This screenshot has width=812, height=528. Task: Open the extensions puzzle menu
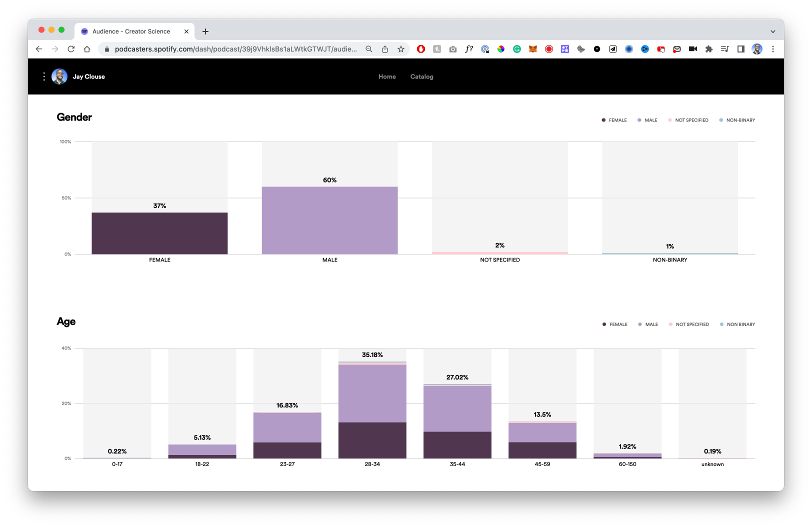709,49
